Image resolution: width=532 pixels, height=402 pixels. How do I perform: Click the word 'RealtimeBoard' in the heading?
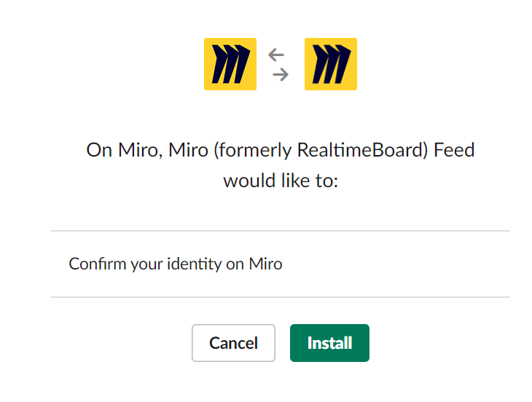(362, 151)
